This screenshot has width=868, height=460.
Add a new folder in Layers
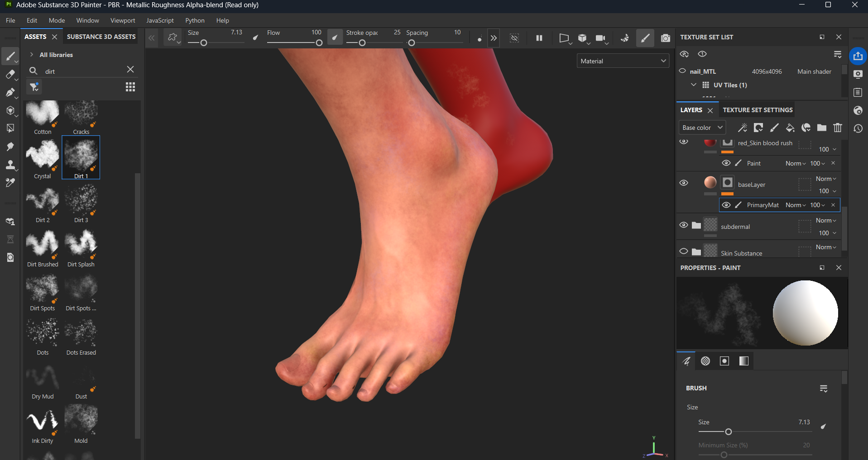click(x=822, y=128)
